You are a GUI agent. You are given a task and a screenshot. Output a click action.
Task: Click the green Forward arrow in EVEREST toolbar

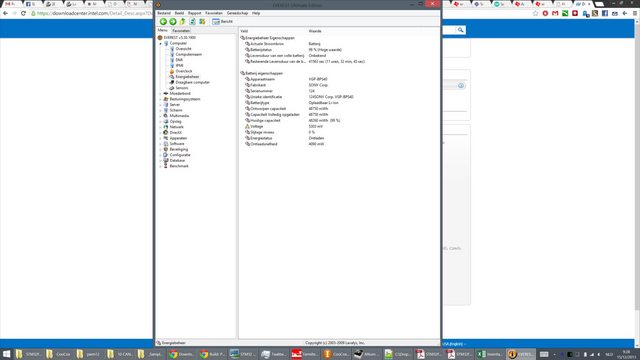[173, 22]
